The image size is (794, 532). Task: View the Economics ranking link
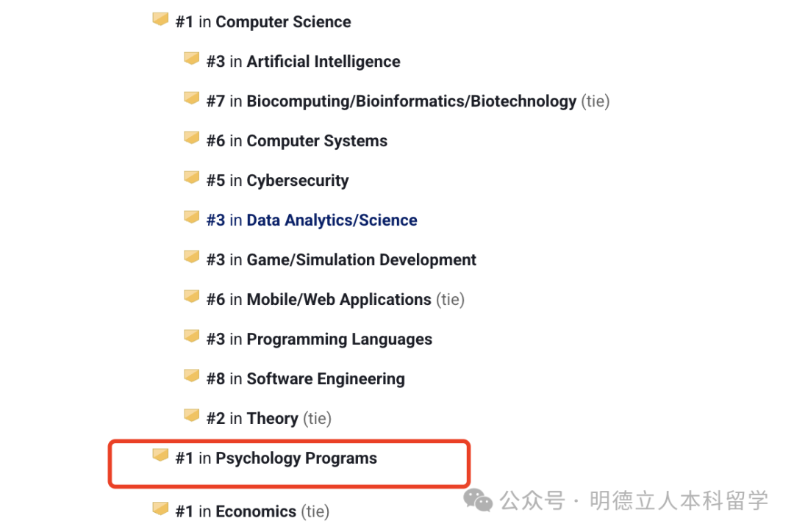pyautogui.click(x=256, y=511)
